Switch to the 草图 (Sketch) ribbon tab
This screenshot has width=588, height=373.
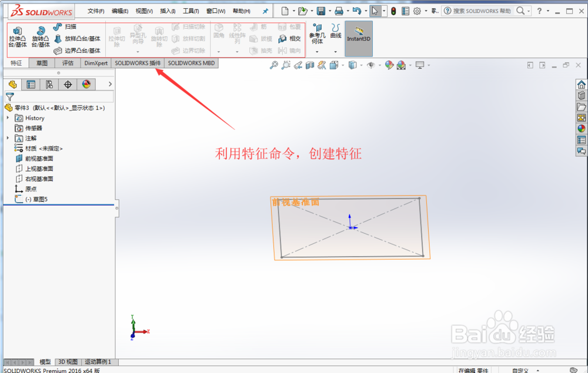coord(42,63)
